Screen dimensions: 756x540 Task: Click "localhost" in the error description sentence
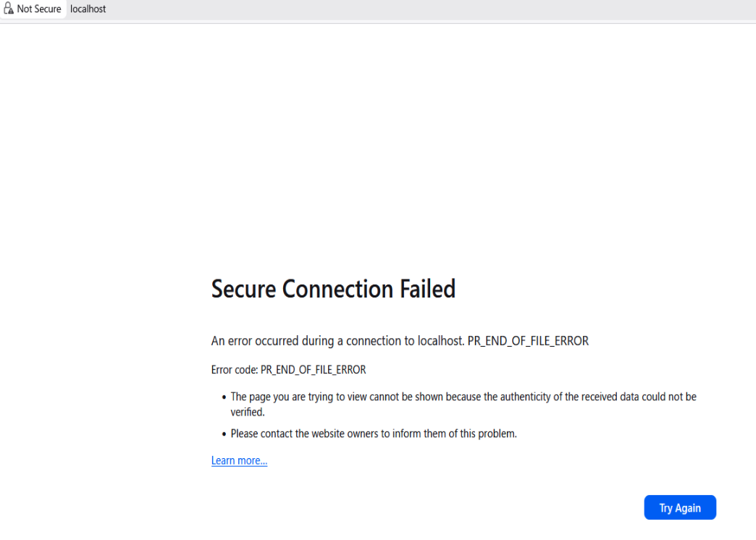tap(440, 341)
